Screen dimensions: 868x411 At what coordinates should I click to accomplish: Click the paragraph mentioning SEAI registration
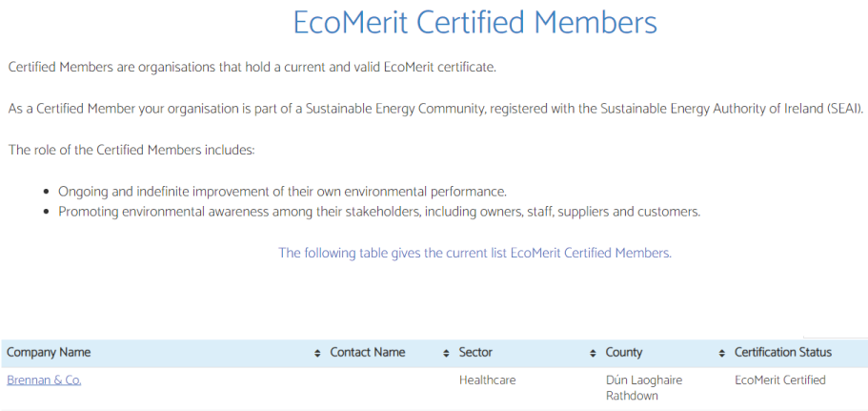coord(435,109)
